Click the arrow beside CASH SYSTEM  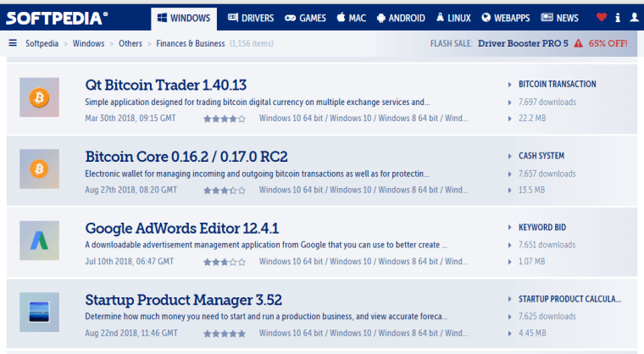point(510,156)
